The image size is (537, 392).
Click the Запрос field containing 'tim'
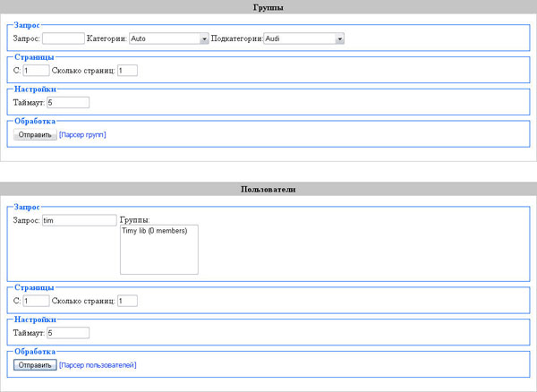79,219
